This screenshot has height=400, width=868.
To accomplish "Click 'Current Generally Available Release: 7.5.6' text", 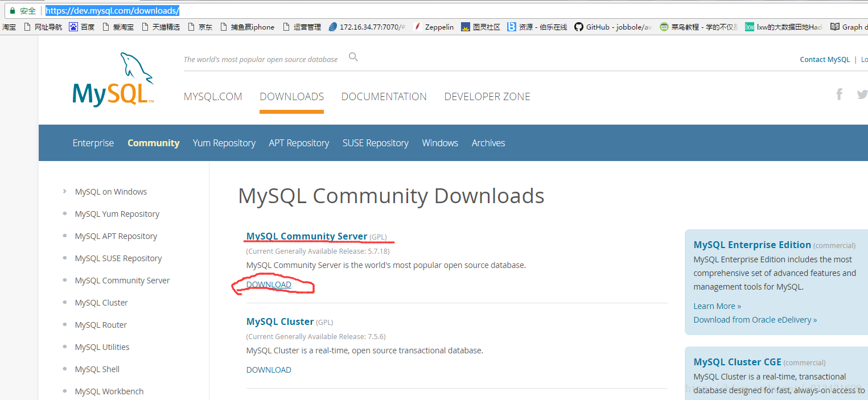I will [x=316, y=336].
